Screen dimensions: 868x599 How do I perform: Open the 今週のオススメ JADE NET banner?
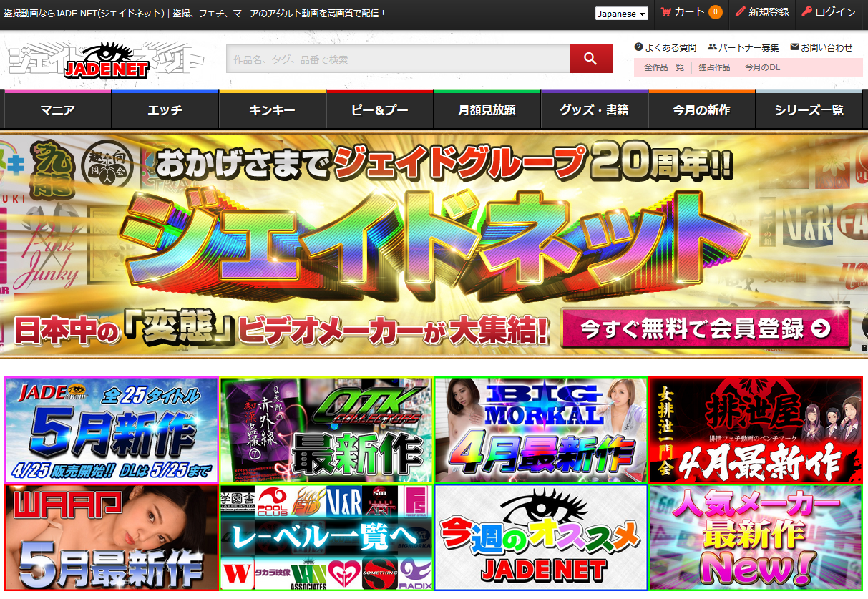[541, 537]
